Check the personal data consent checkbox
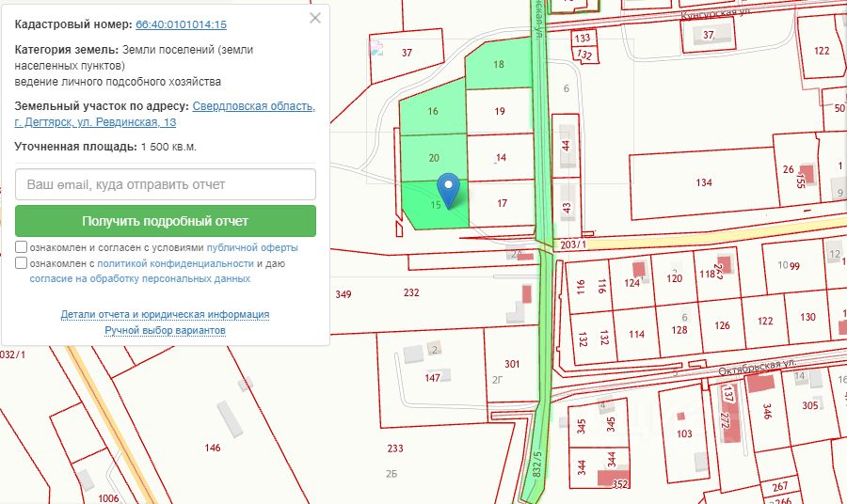 pos(21,262)
